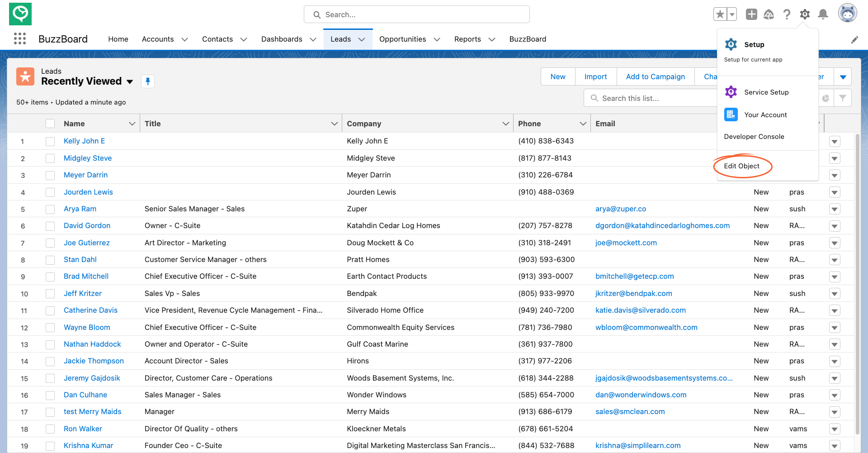Open row actions for Jeff Kritzer

tap(835, 294)
